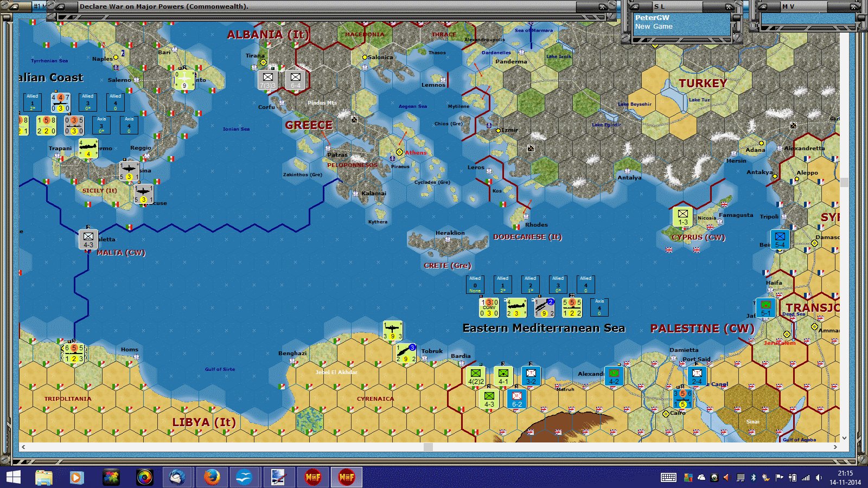Select the Italian 4-1 unit near Bardia
Screen dimensions: 868x488
503,376
